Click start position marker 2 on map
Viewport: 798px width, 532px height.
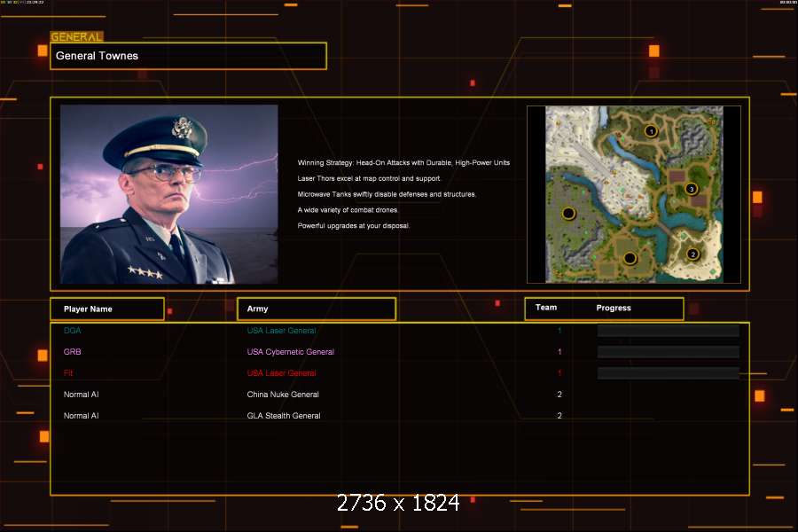click(692, 254)
